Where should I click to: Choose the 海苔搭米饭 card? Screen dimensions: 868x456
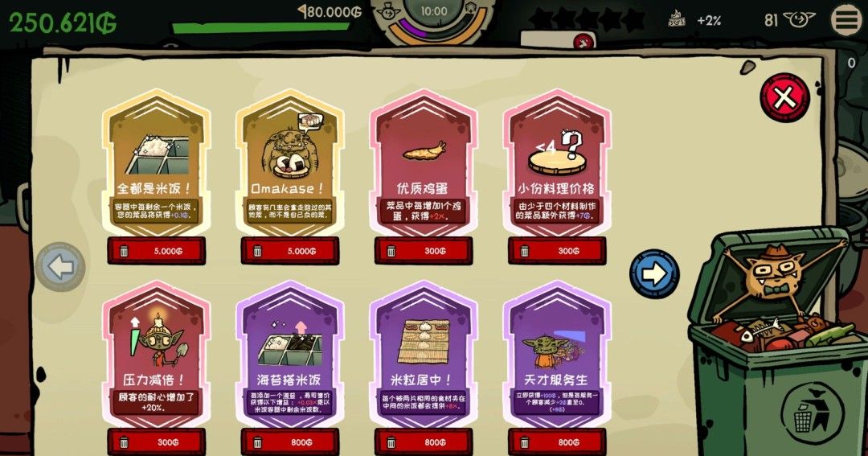click(x=290, y=355)
